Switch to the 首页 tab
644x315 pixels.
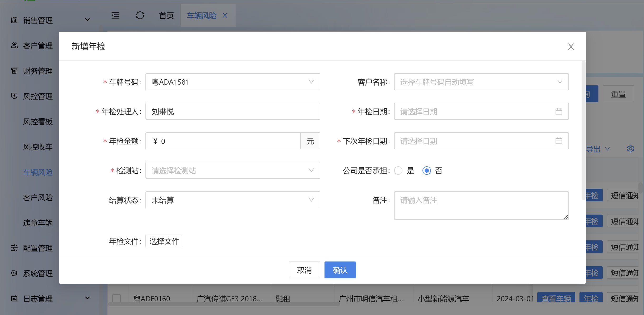[166, 16]
